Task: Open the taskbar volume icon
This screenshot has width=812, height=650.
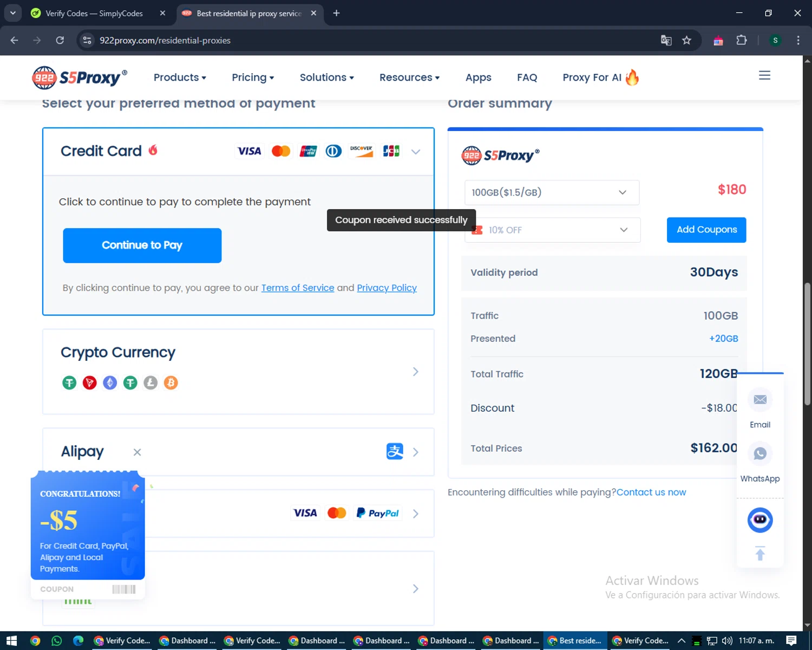Action: pyautogui.click(x=727, y=641)
